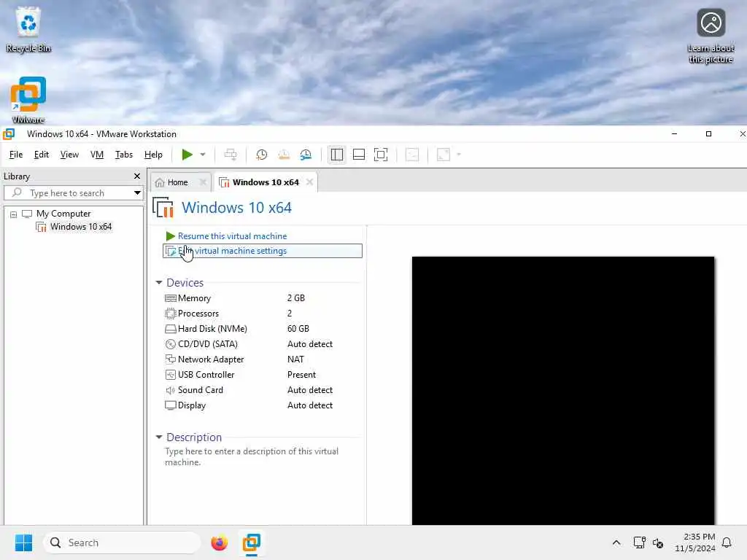The height and width of the screenshot is (560, 747).
Task: Click the NAT network adapter value
Action: point(295,359)
